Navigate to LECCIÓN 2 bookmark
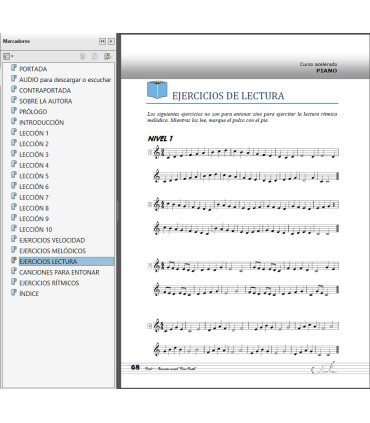Viewport: 370px width, 423px height. (x=34, y=144)
